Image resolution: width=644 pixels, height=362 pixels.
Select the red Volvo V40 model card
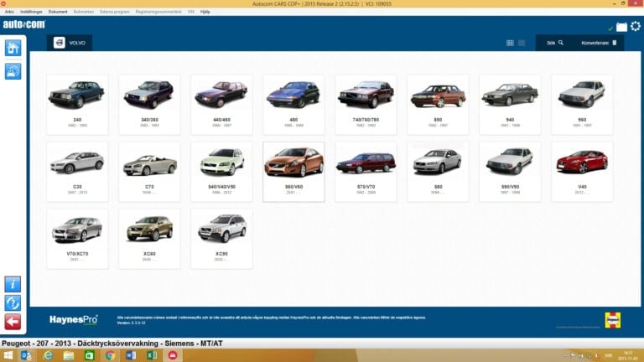pyautogui.click(x=583, y=172)
